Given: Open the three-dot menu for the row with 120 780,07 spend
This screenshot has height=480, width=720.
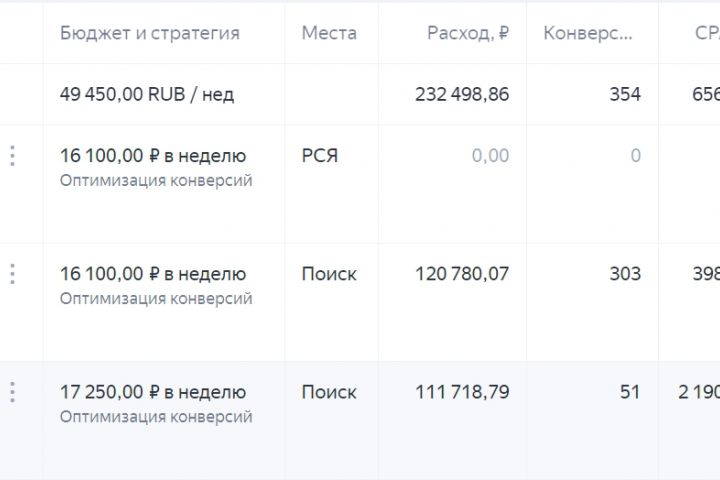Looking at the screenshot, I should (x=12, y=274).
